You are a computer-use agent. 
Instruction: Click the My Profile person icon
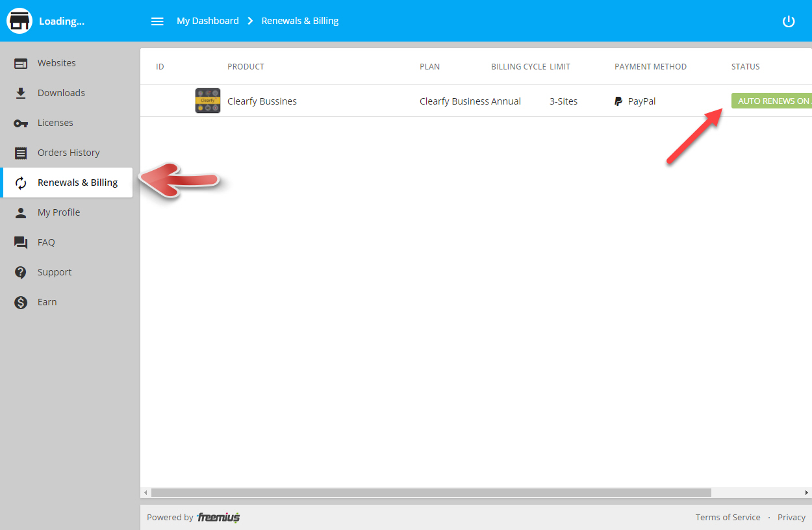(x=21, y=212)
